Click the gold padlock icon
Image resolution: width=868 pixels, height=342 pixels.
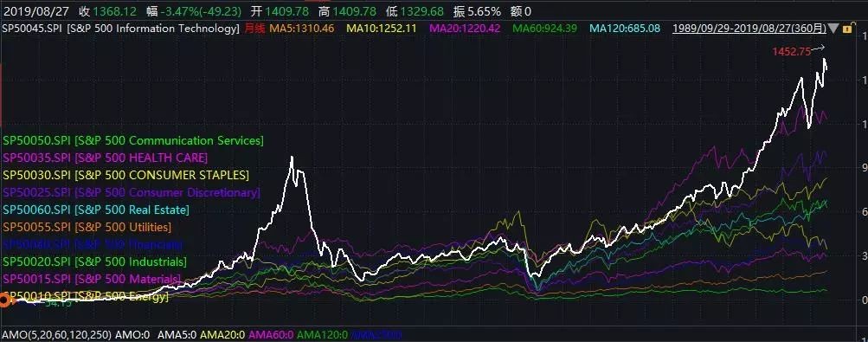(x=847, y=29)
